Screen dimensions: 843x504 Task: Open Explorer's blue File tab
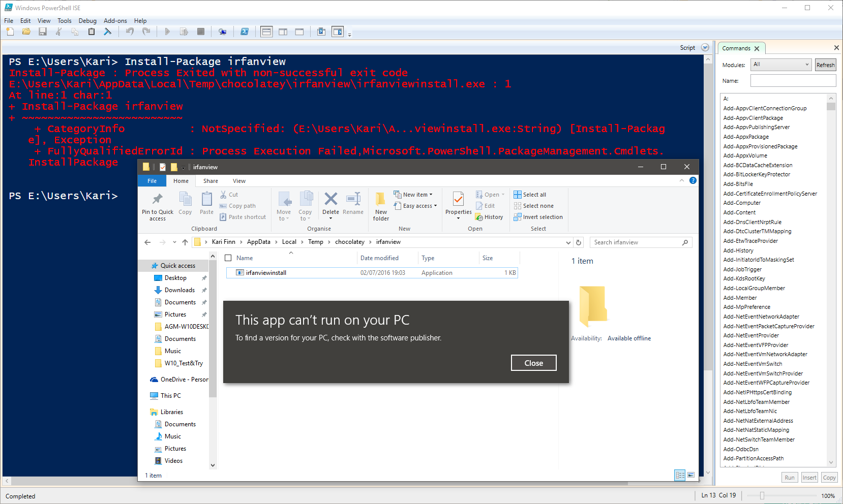tap(152, 181)
